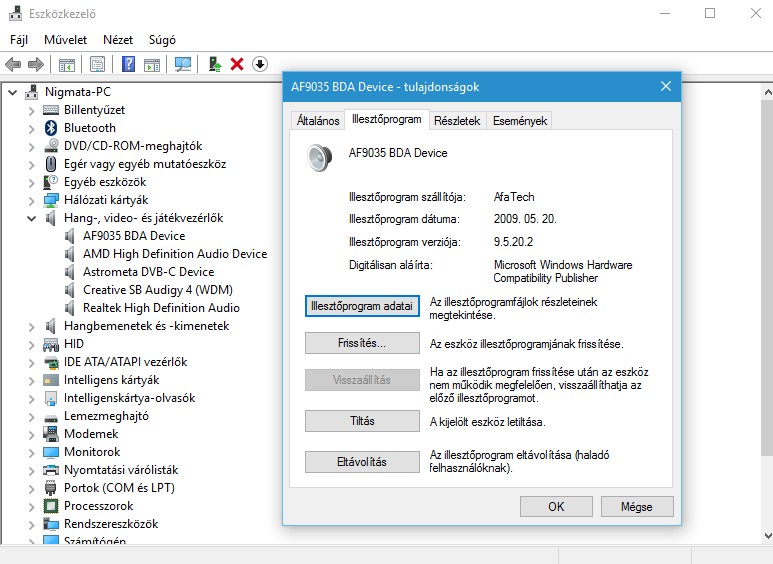The width and height of the screenshot is (773, 564).
Task: Click the red X uninstall device icon
Action: (x=237, y=64)
